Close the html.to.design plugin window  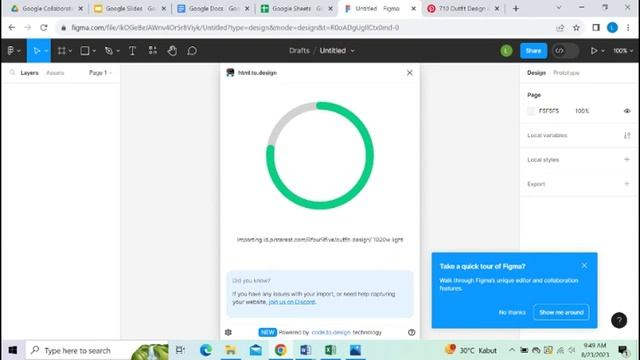point(409,73)
